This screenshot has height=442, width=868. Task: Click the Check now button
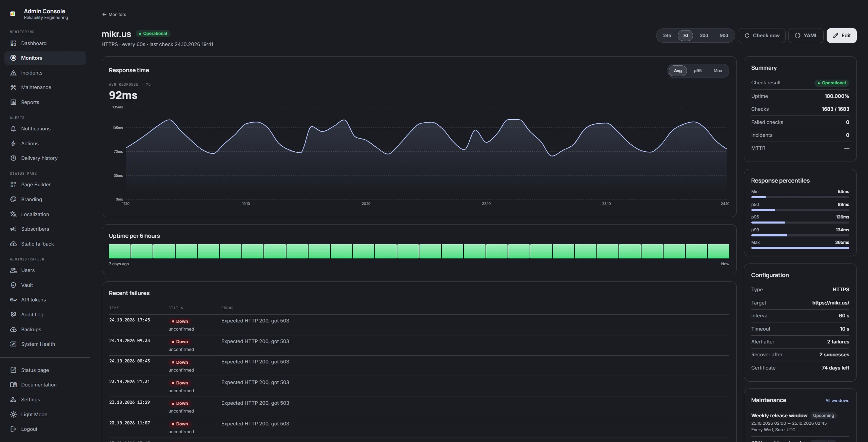pos(762,36)
